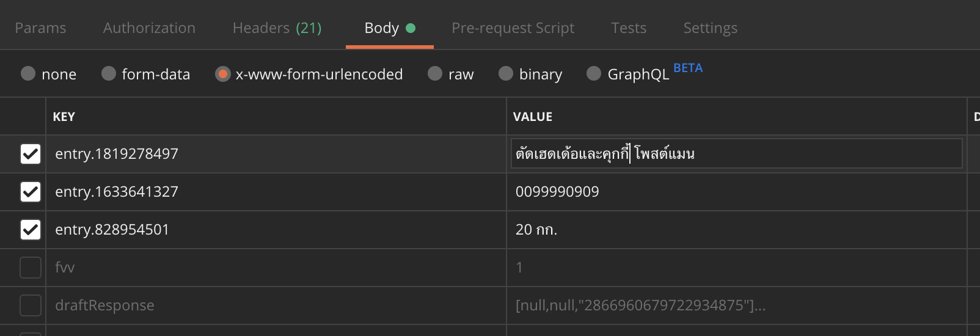Select the form-data body type
Viewport: 980px width, 336px height.
point(109,74)
